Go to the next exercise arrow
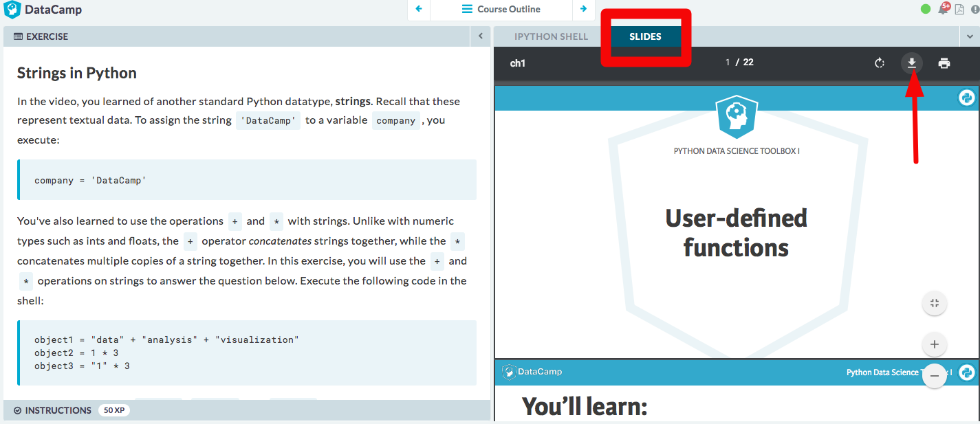The image size is (980, 424). [x=583, y=10]
